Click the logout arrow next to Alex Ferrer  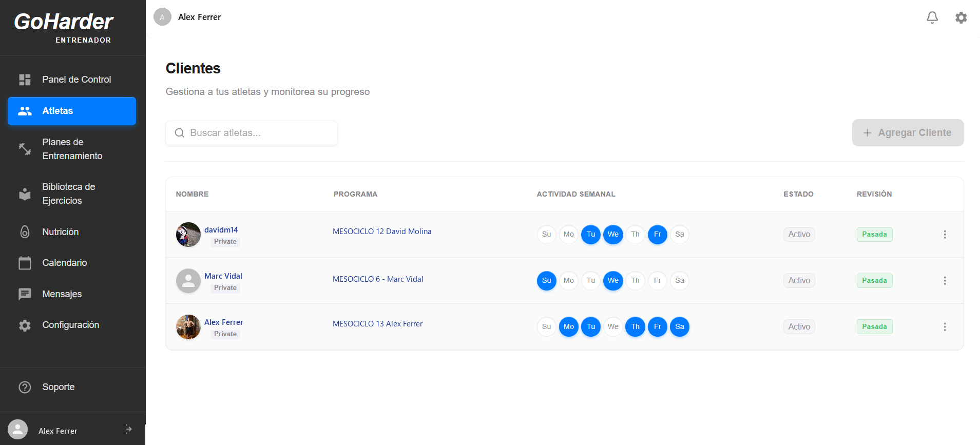tap(129, 429)
